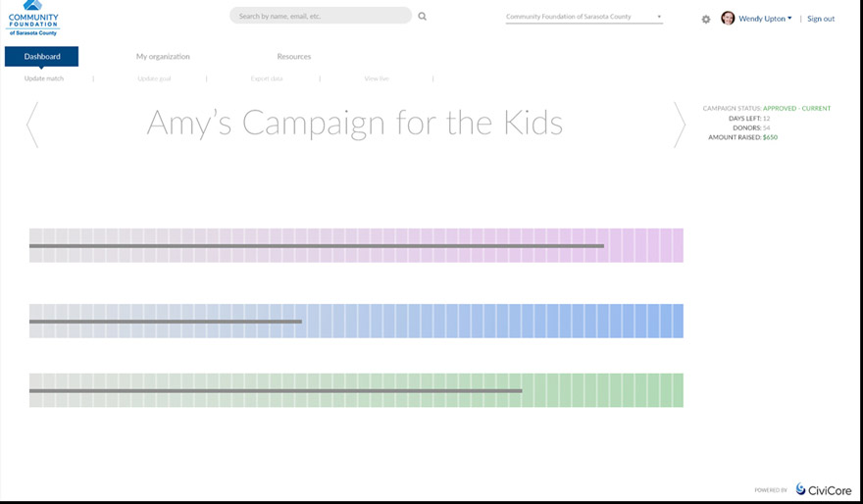Click the search magnifier icon
This screenshot has height=504, width=863.
tap(423, 17)
